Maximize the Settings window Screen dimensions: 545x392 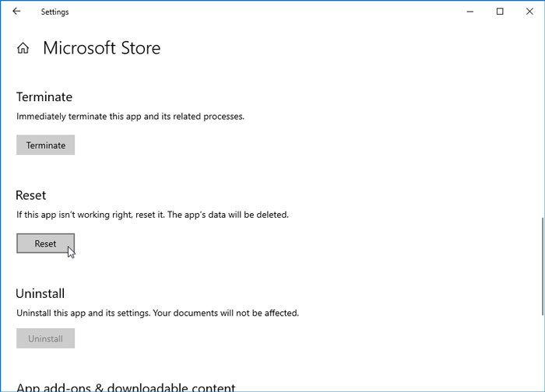[x=500, y=11]
